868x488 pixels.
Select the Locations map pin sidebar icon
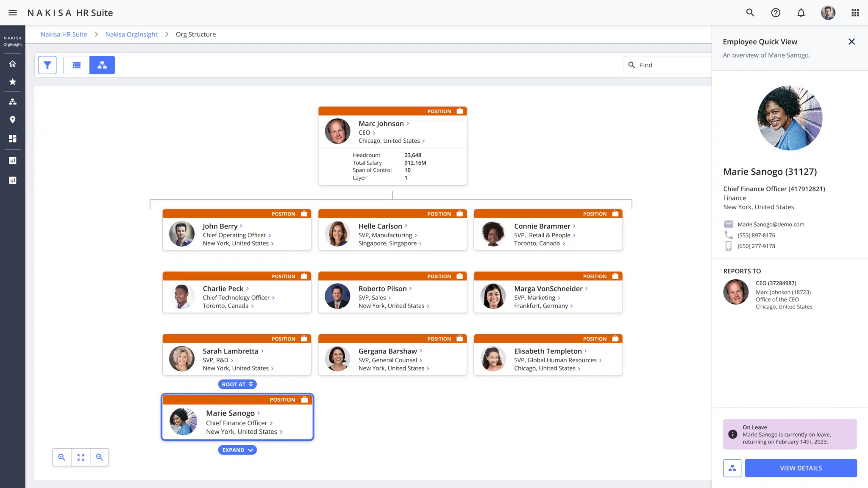point(12,120)
